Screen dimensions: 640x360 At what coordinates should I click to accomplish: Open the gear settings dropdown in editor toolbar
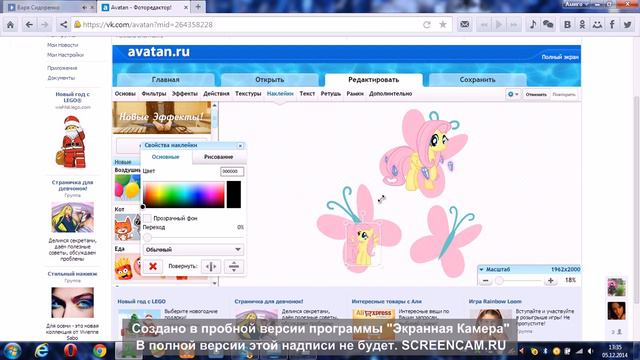pyautogui.click(x=513, y=94)
